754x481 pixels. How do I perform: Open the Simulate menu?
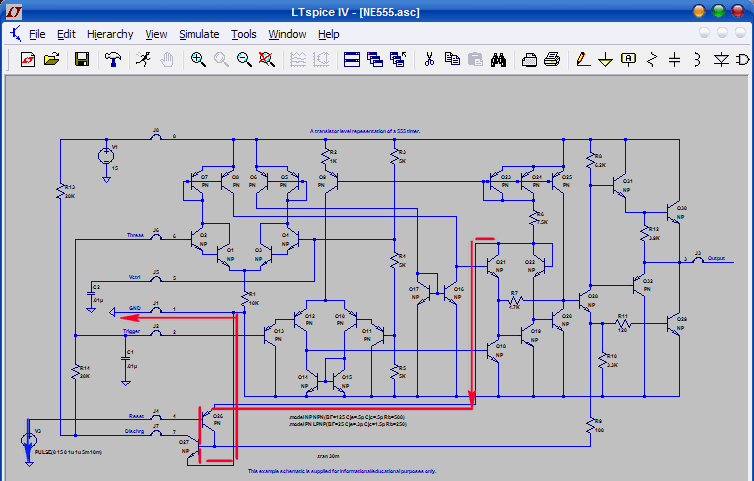(x=199, y=34)
